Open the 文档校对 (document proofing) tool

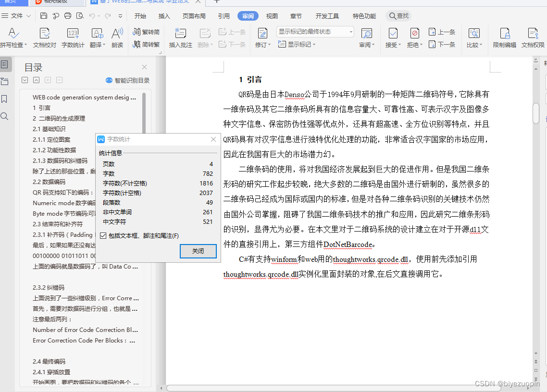tap(44, 38)
